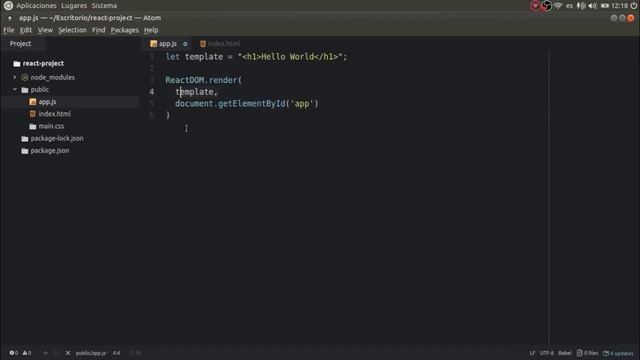Open main.css in the tree view
Image resolution: width=640 pixels, height=360 pixels.
[51, 126]
